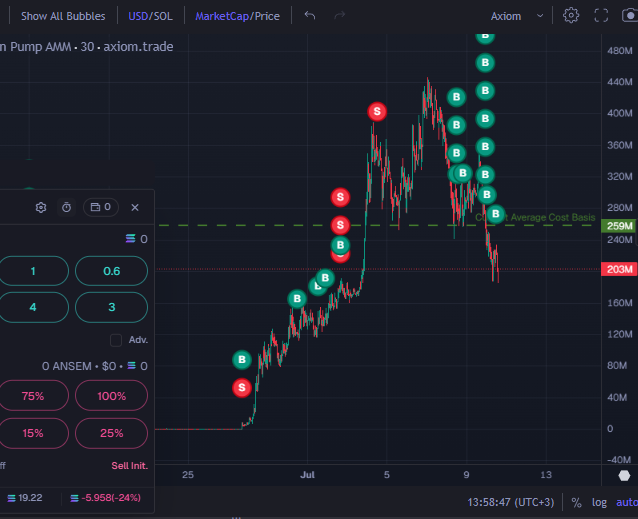Image resolution: width=638 pixels, height=519 pixels.
Task: Buy 3 SOL preset button
Action: [111, 307]
